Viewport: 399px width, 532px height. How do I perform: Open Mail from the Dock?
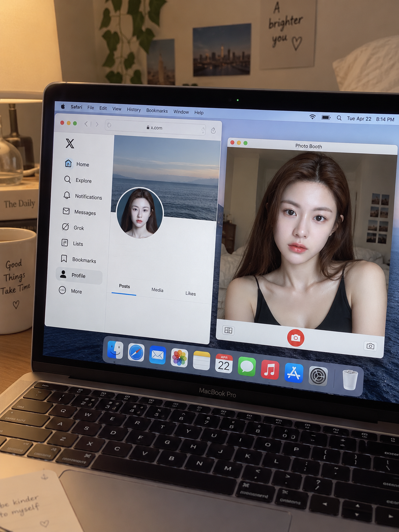coord(158,355)
